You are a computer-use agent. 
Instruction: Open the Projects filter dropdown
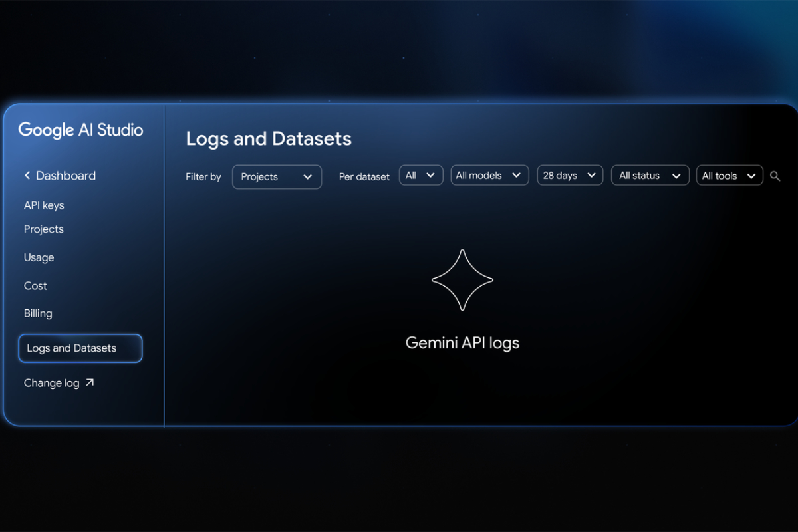(277, 177)
